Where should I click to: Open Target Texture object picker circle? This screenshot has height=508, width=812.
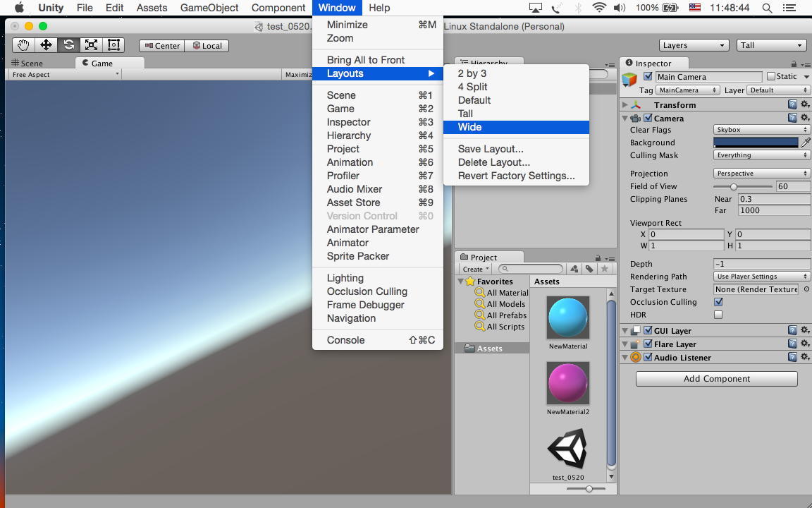(x=806, y=289)
